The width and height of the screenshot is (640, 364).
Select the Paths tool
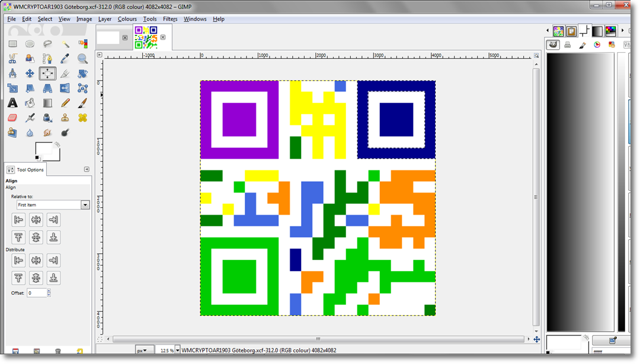click(47, 59)
